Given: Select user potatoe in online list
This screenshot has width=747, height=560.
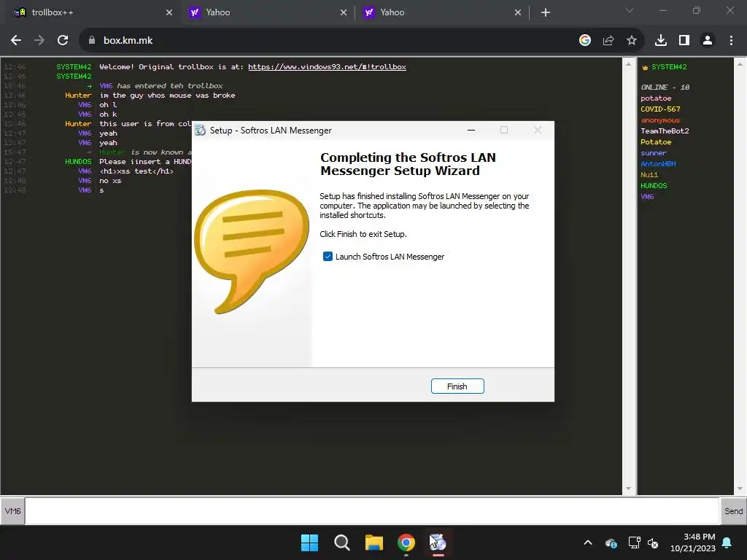Looking at the screenshot, I should tap(656, 98).
